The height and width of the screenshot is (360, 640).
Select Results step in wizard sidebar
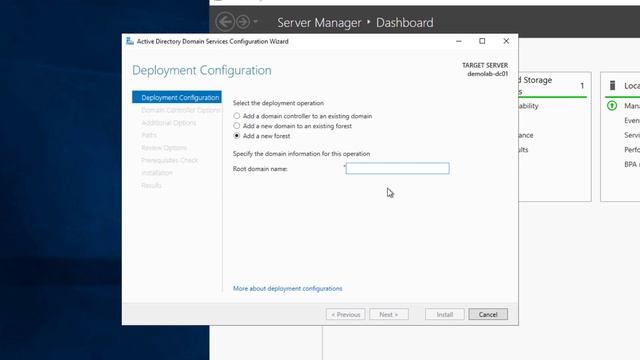click(151, 185)
